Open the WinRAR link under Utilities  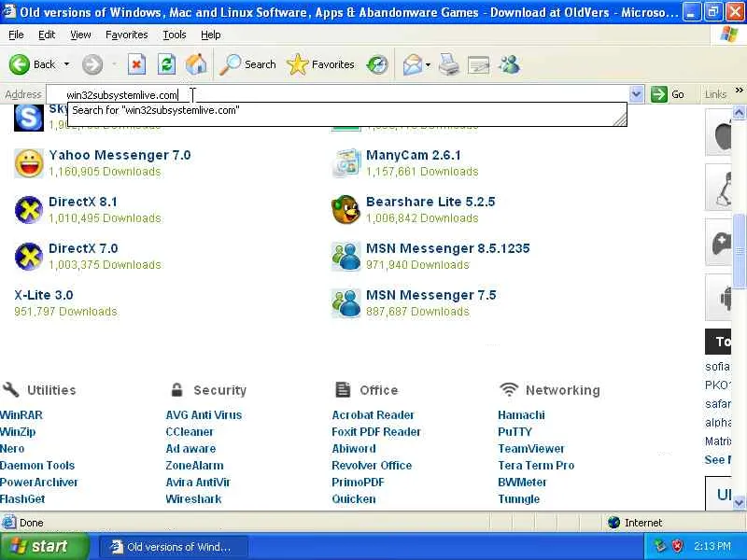[21, 415]
